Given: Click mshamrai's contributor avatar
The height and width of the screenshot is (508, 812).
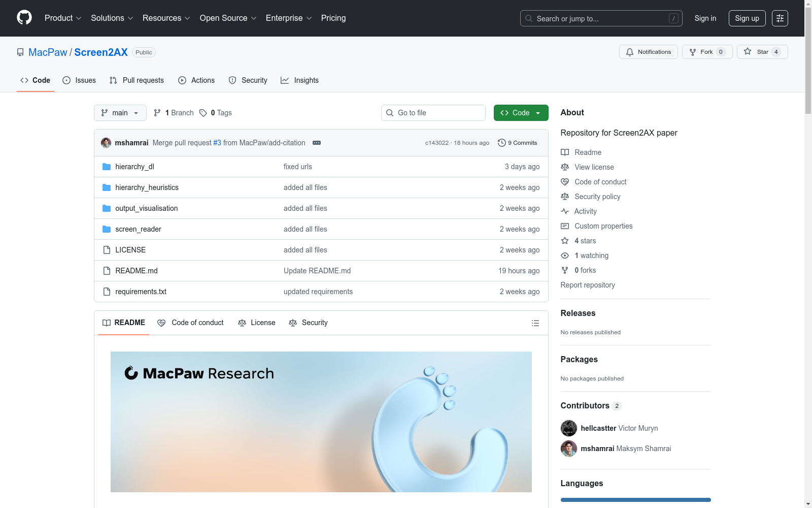Looking at the screenshot, I should [x=569, y=449].
